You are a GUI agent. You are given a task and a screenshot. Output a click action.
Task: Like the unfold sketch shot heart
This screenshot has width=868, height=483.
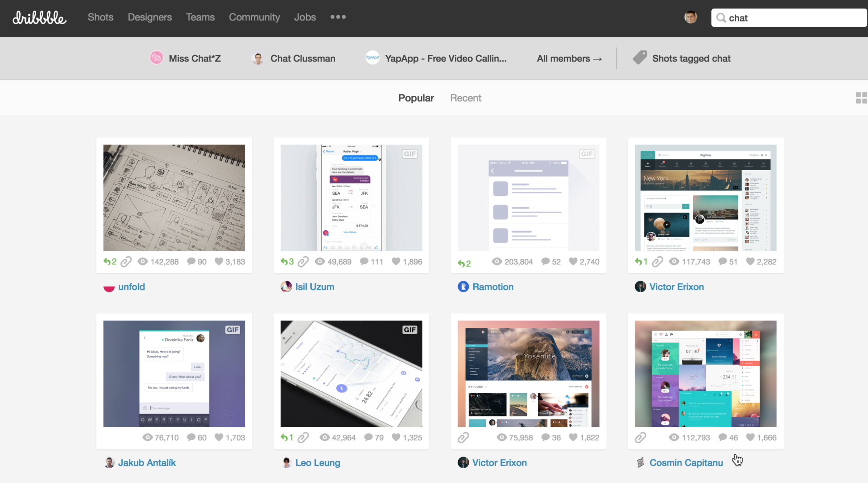pos(219,262)
